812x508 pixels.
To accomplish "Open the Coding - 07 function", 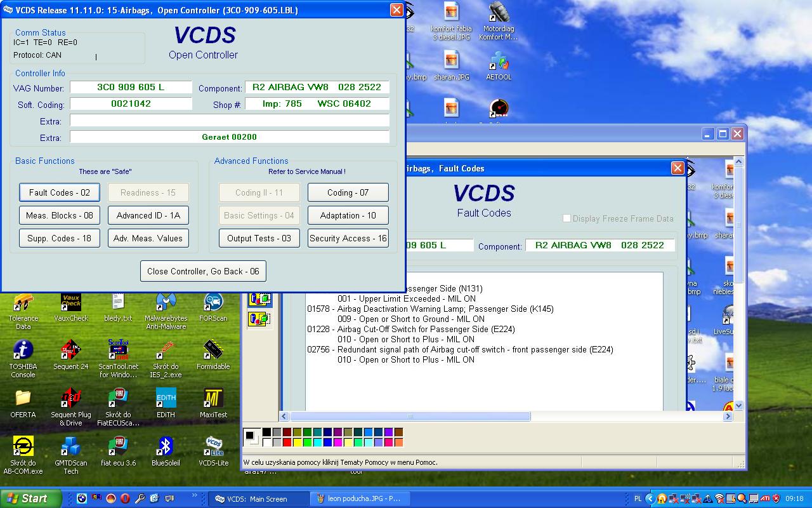I will tap(348, 192).
